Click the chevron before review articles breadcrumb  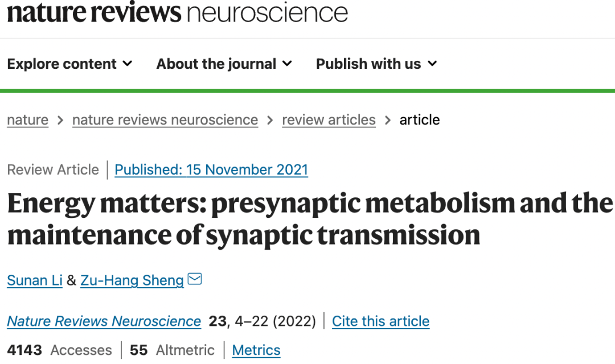(270, 120)
